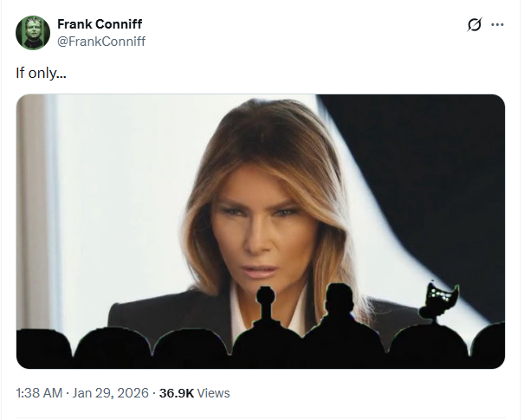Click the white background area of image
This screenshot has height=420, width=524.
(x=104, y=199)
